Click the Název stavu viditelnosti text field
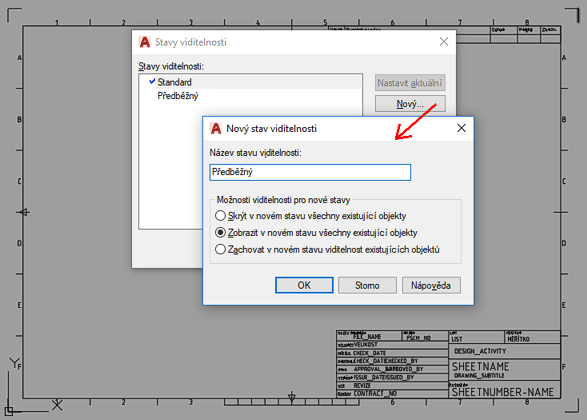This screenshot has width=587, height=420. pos(310,172)
